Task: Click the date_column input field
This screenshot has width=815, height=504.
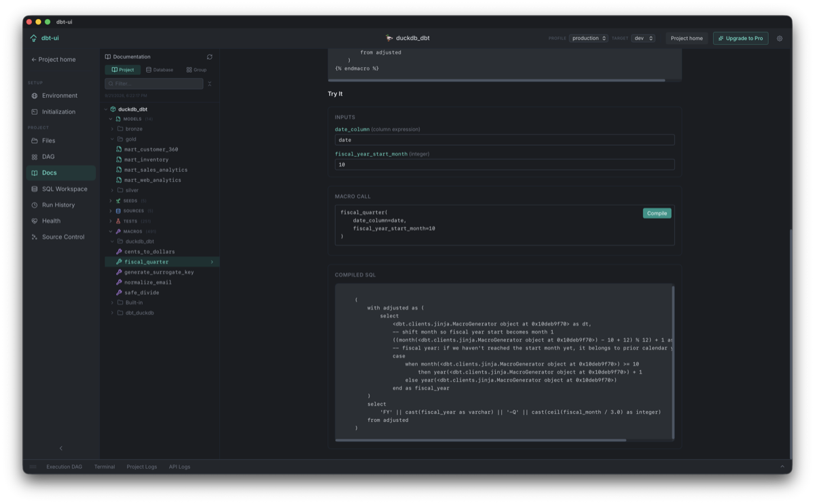Action: pyautogui.click(x=505, y=140)
